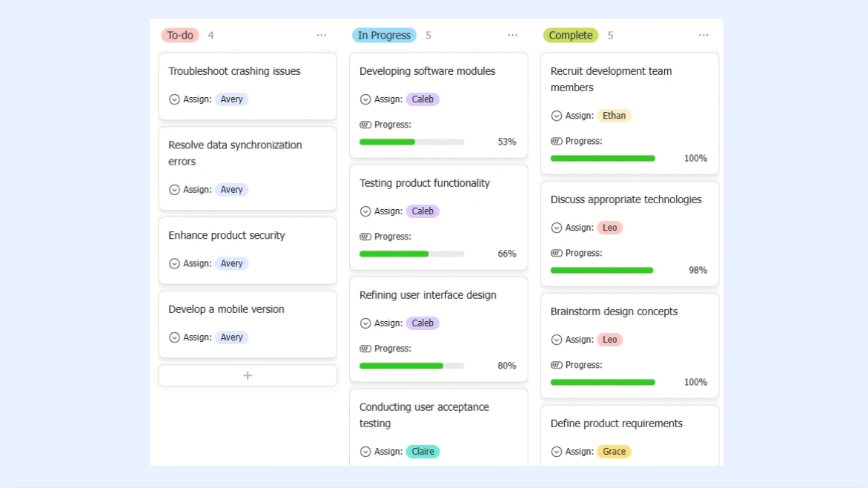Click assign icon on Conducting user acceptance testing
868x488 pixels.
[x=365, y=452]
